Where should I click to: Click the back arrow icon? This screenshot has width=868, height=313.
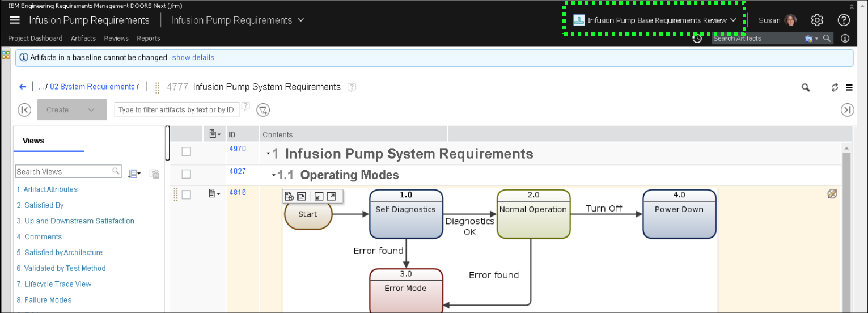(x=23, y=87)
